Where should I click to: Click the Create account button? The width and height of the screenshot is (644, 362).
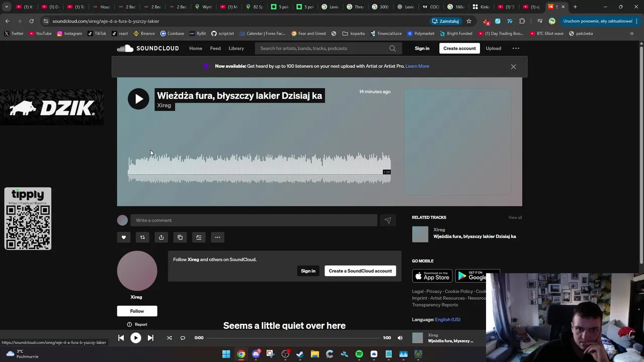459,48
